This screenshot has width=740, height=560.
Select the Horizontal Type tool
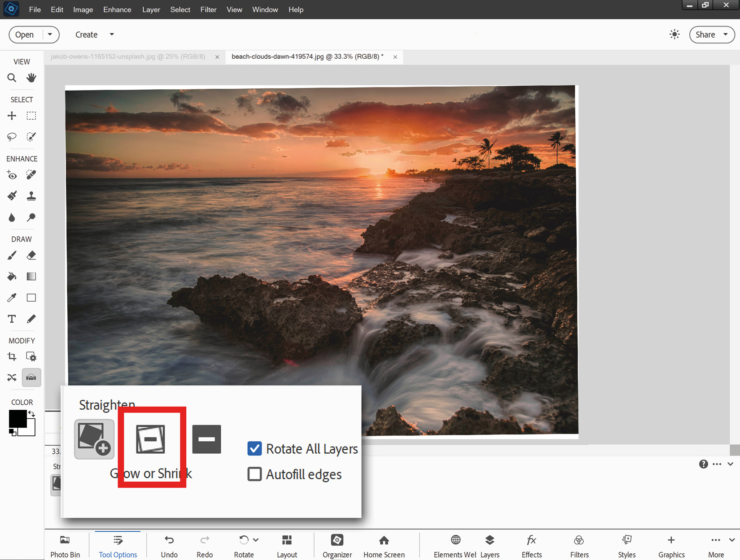tap(12, 319)
